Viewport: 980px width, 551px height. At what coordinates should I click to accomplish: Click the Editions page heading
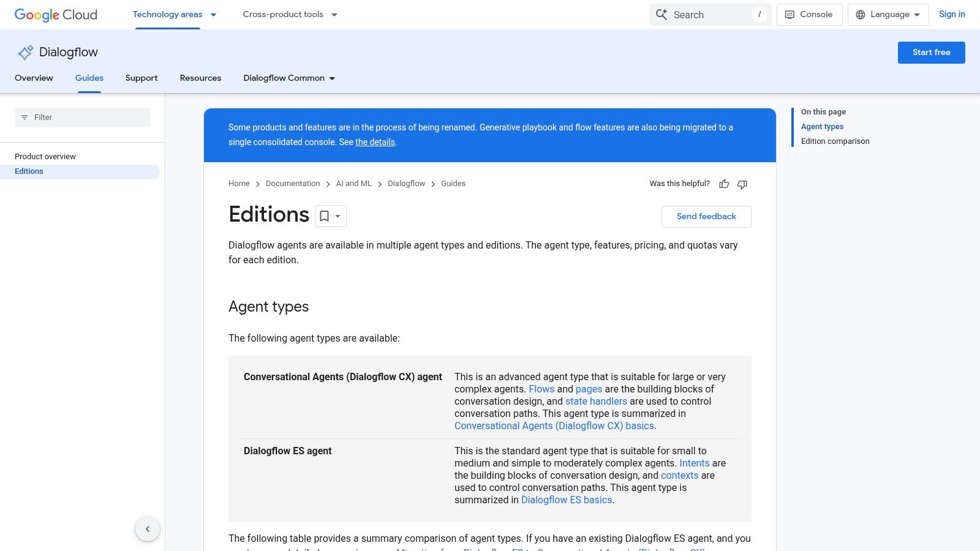pos(269,215)
